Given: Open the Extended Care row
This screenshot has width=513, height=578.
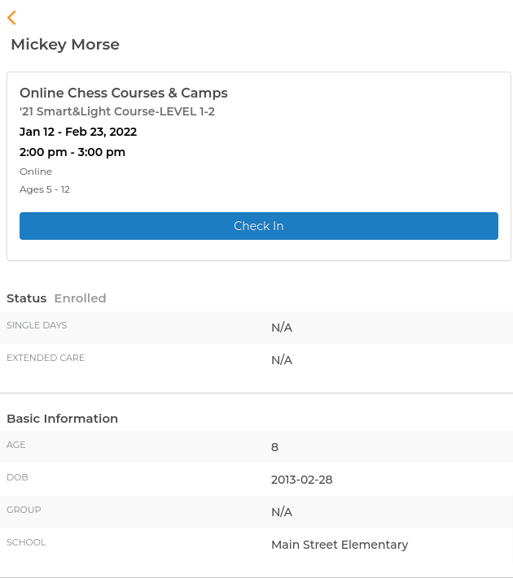Looking at the screenshot, I should 256,360.
